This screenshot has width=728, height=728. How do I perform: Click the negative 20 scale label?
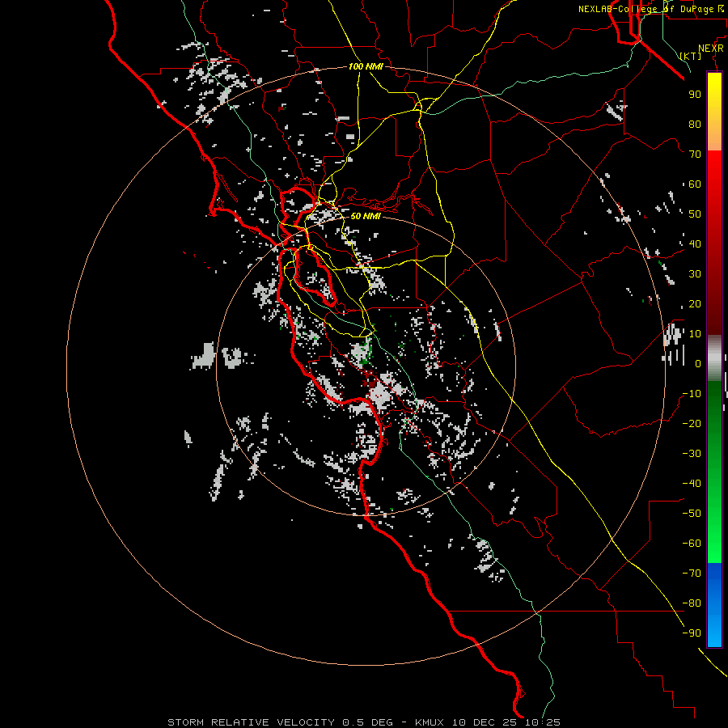pyautogui.click(x=692, y=423)
